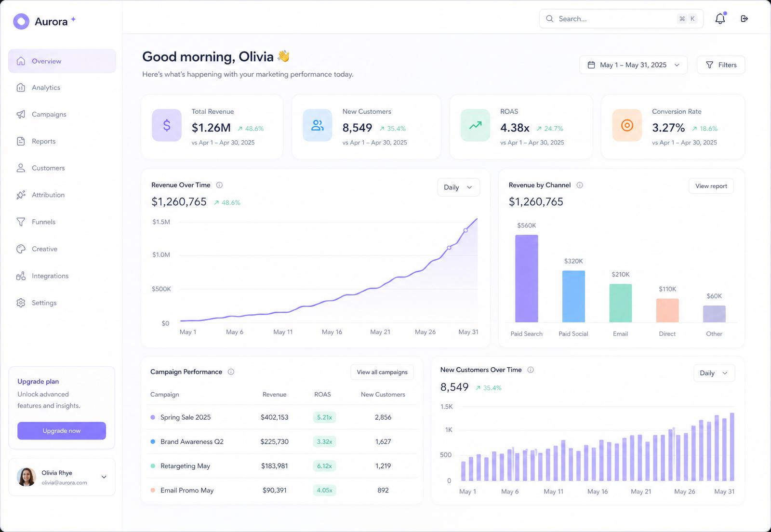Viewport: 771px width, 532px height.
Task: Click the 6.12x ROAS badge
Action: pyautogui.click(x=324, y=466)
